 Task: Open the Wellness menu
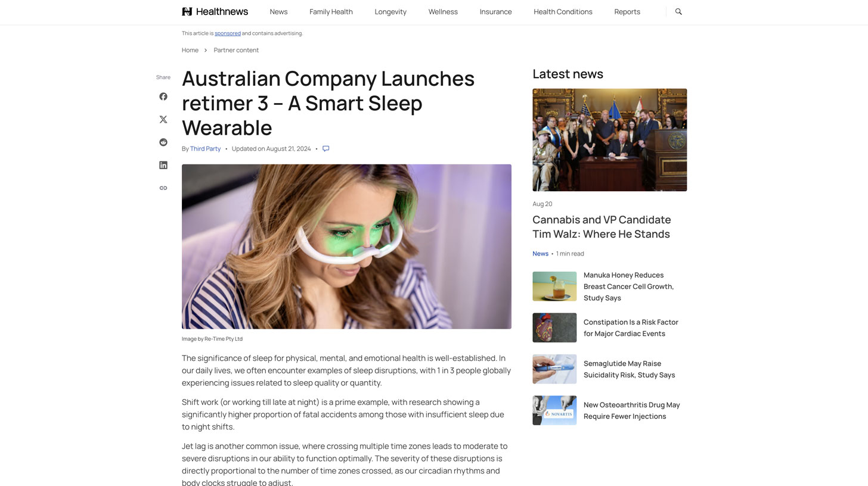pos(443,12)
